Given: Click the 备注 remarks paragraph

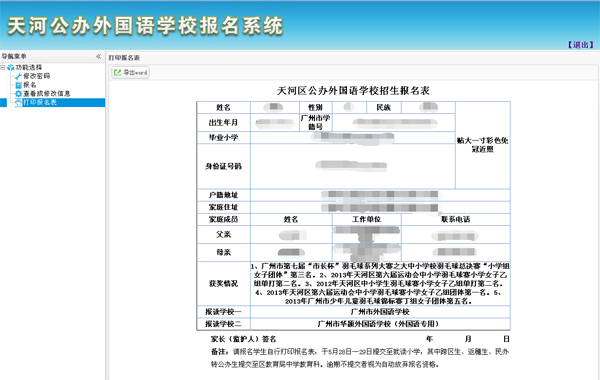Looking at the screenshot, I should (x=360, y=358).
